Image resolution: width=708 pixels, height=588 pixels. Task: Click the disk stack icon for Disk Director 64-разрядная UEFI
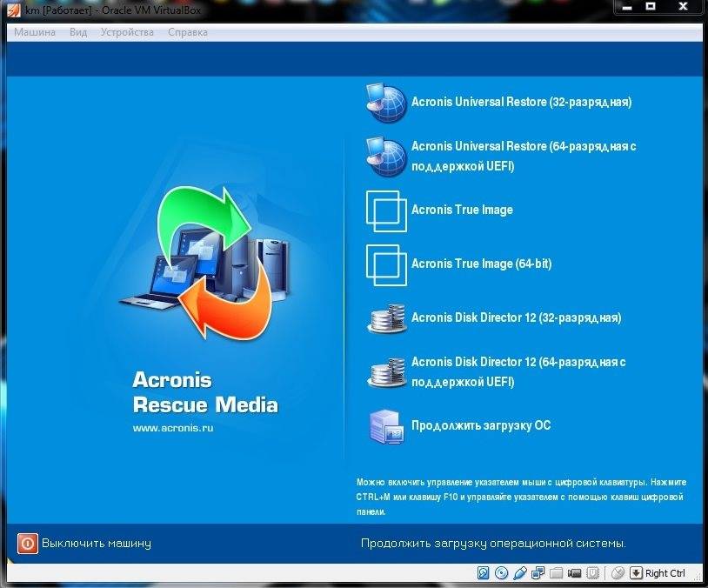point(386,372)
